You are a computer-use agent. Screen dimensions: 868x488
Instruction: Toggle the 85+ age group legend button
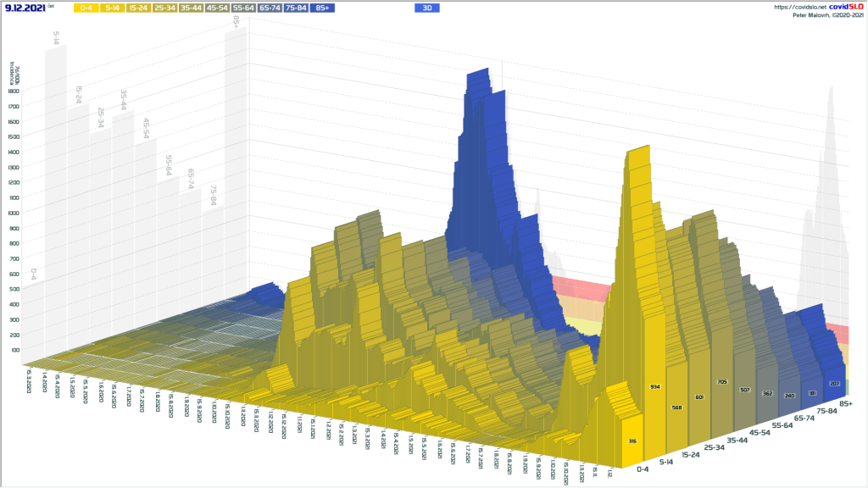(x=322, y=8)
